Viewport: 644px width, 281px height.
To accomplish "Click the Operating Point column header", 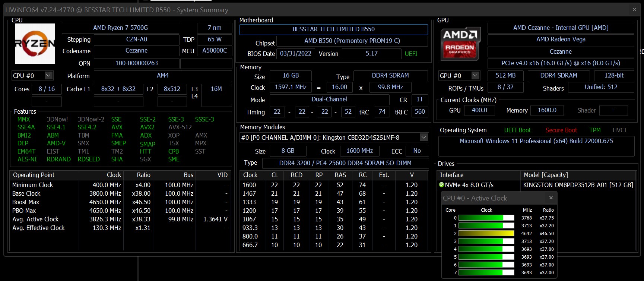I will (x=44, y=175).
